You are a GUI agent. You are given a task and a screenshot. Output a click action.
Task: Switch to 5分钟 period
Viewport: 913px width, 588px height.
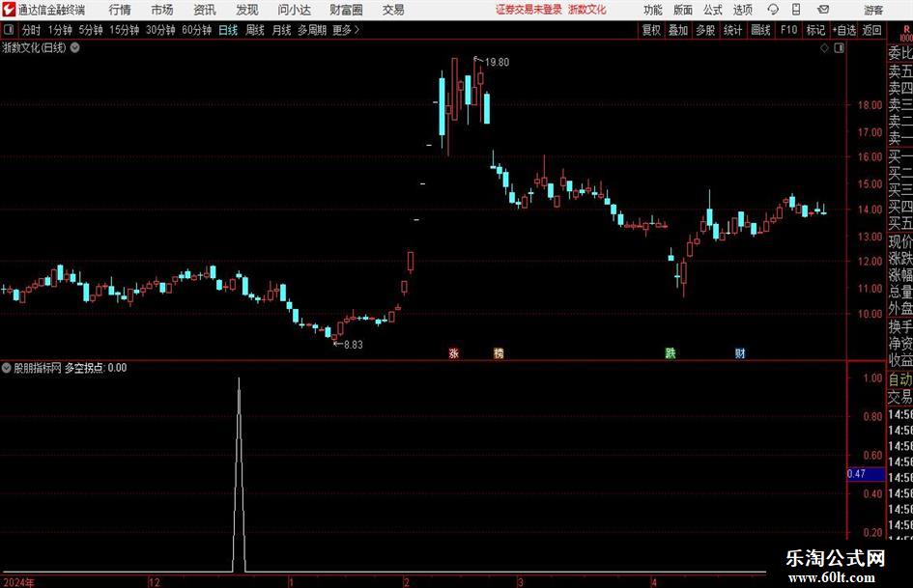point(91,30)
